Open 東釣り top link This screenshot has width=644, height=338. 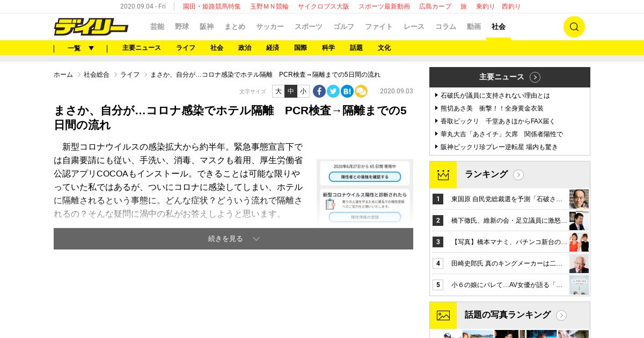486,6
